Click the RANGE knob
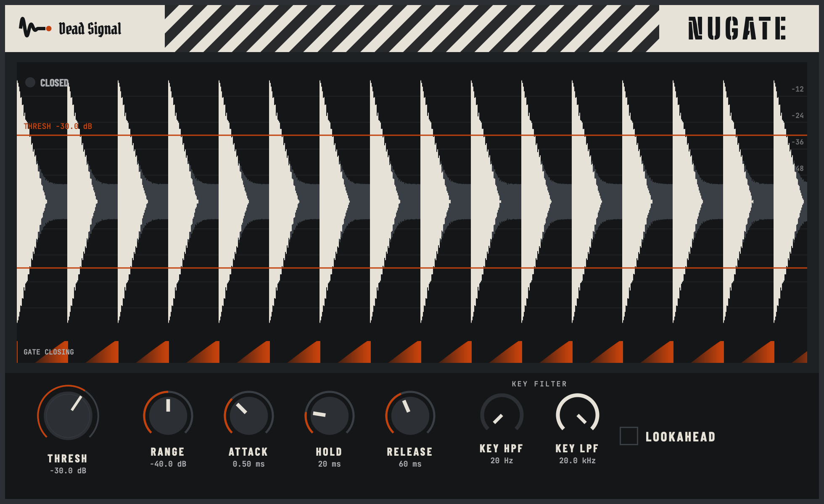The image size is (824, 504). [168, 416]
